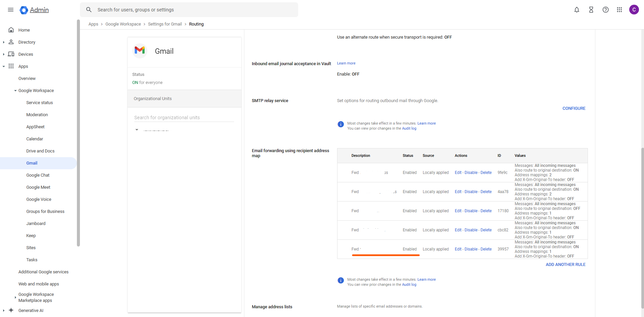Click Learn more beside SMTP changes note
644x317 pixels.
coord(426,123)
